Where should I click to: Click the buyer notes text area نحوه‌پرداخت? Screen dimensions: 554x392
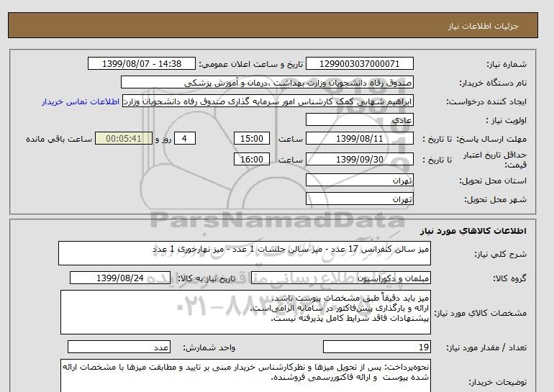(x=245, y=375)
